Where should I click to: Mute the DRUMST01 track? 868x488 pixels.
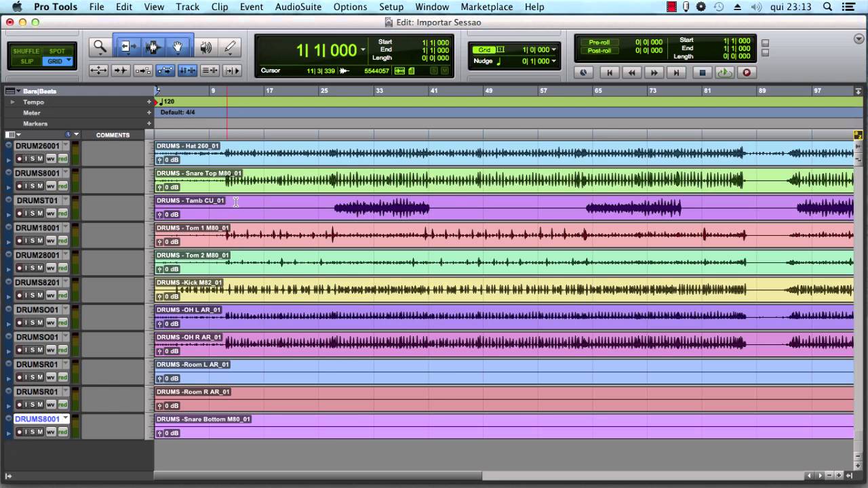pos(40,213)
